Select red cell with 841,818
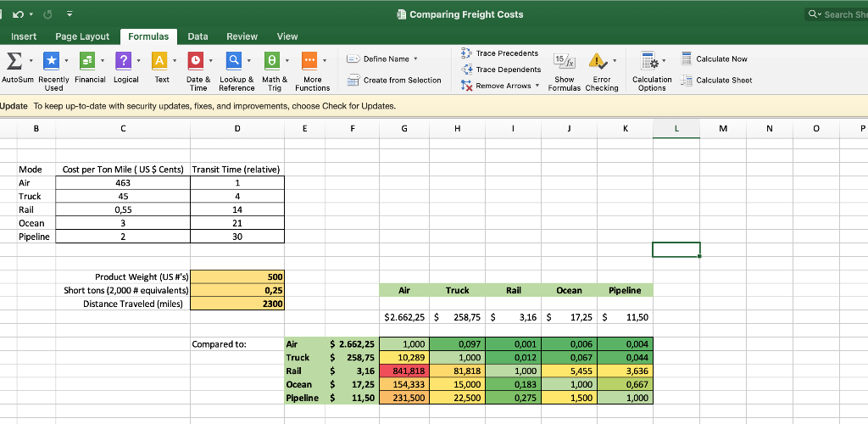 pyautogui.click(x=404, y=371)
